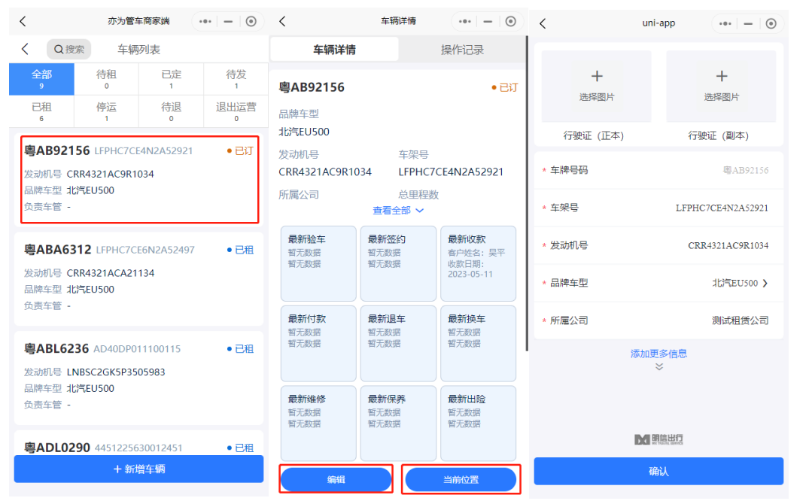Expand 查看全部 to show all vehicle details
The image size is (812, 504).
click(398, 211)
